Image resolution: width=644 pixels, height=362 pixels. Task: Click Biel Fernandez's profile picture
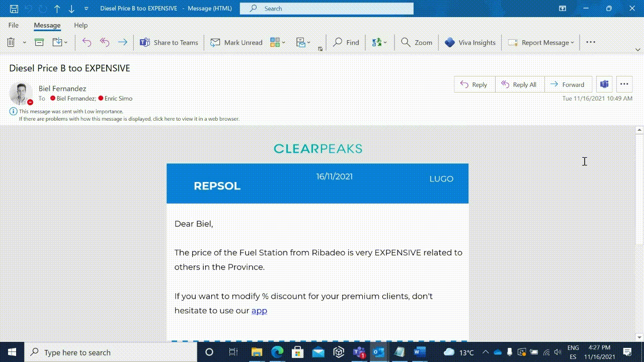click(21, 94)
